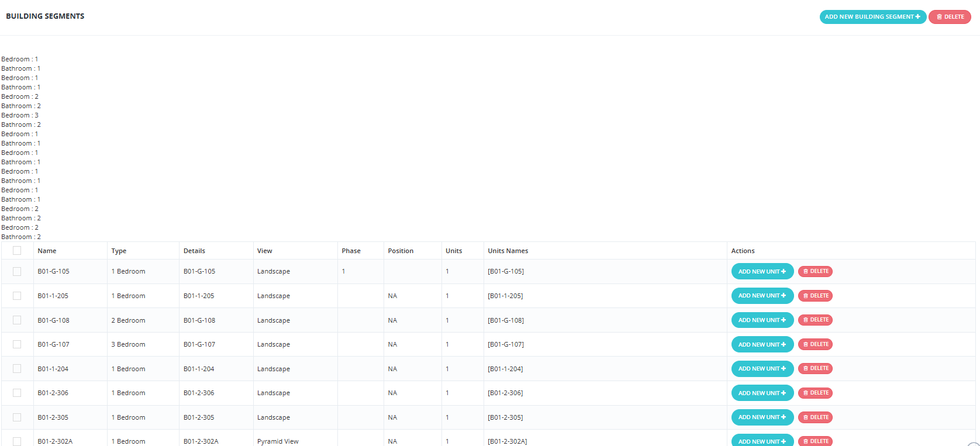
Task: Delete the B01-G-107 segment row
Action: coord(815,344)
